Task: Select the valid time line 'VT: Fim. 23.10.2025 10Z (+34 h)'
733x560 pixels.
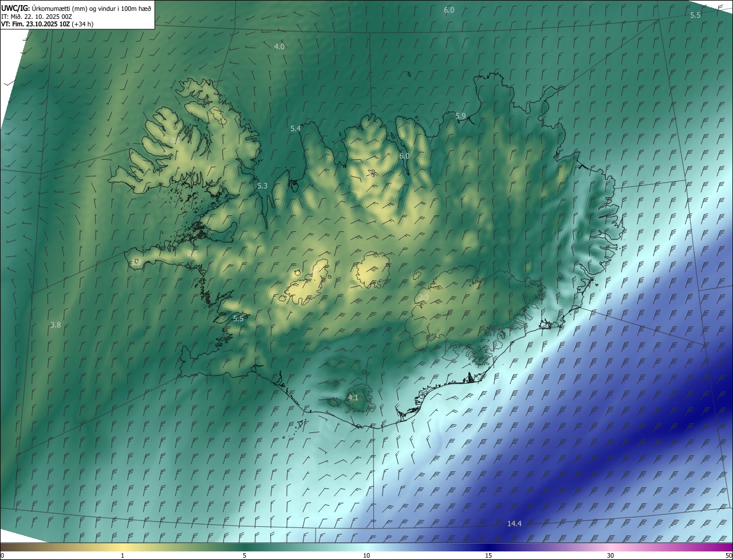Action: (47, 24)
